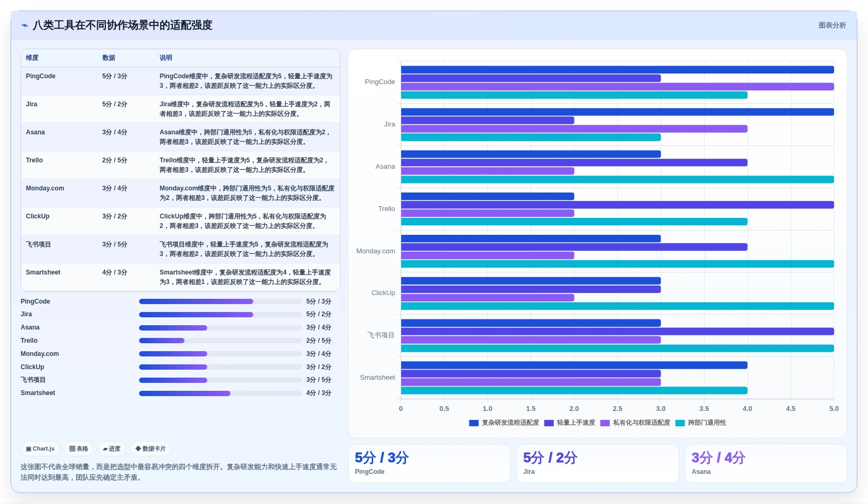This screenshot has height=504, width=868.
Task: Click the ClickUp y-axis label in chart
Action: tap(383, 293)
